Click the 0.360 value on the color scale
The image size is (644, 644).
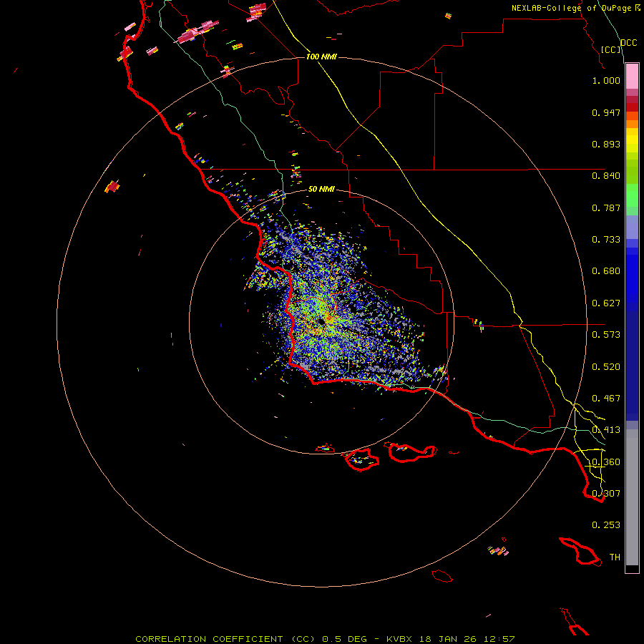(606, 462)
